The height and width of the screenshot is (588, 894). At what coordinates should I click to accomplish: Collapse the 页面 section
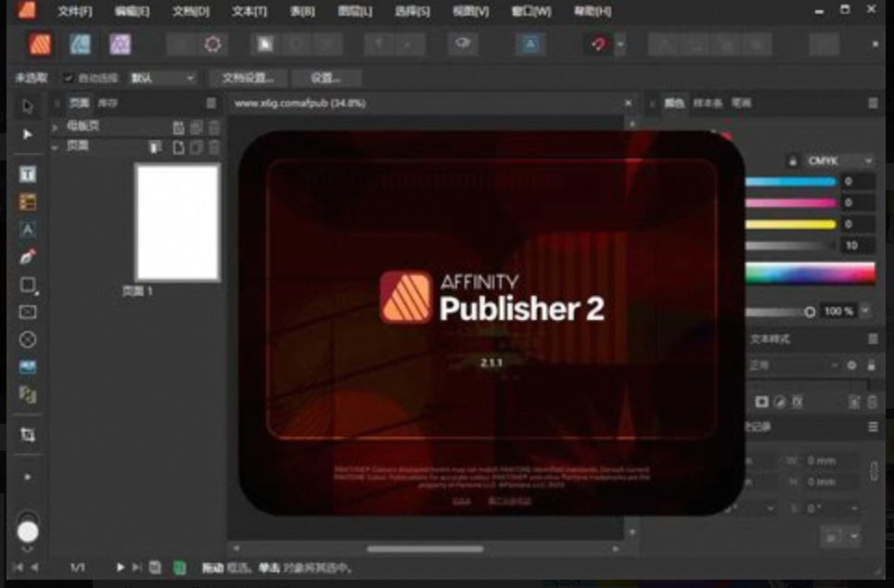(56, 147)
